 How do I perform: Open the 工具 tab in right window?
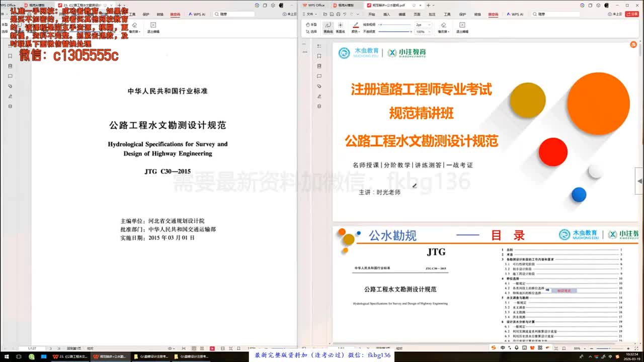(x=447, y=15)
